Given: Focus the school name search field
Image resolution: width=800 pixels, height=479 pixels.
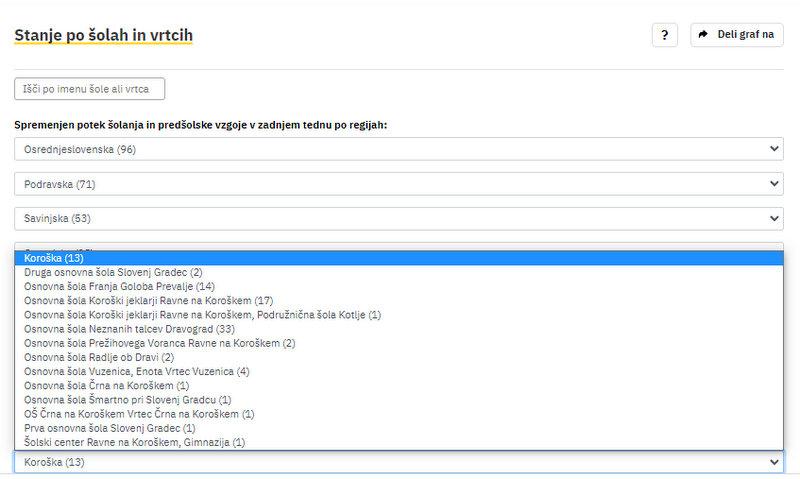Looking at the screenshot, I should pyautogui.click(x=90, y=90).
